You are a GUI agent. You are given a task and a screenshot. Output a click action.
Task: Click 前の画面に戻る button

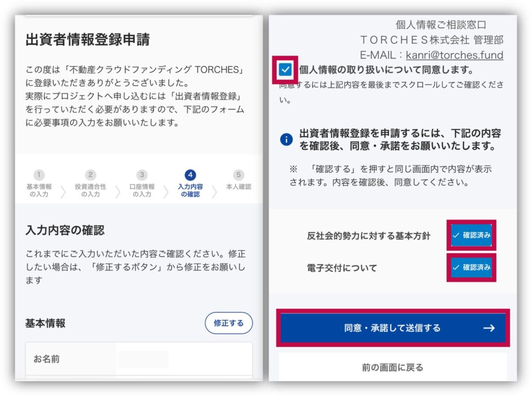click(x=393, y=367)
